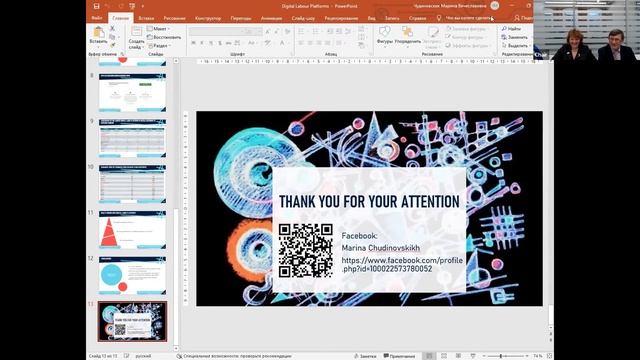Toggle text shadow formatting
The height and width of the screenshot is (360, 640).
click(220, 43)
